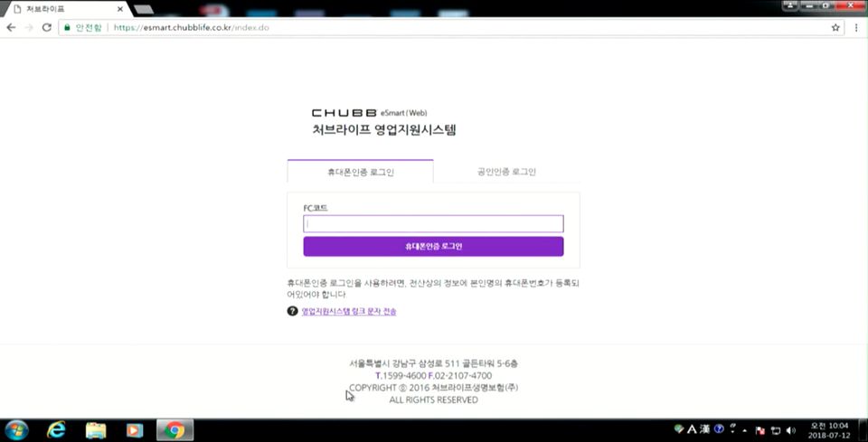868x442 pixels.
Task: Reload the page with the refresh icon
Action: click(x=46, y=27)
